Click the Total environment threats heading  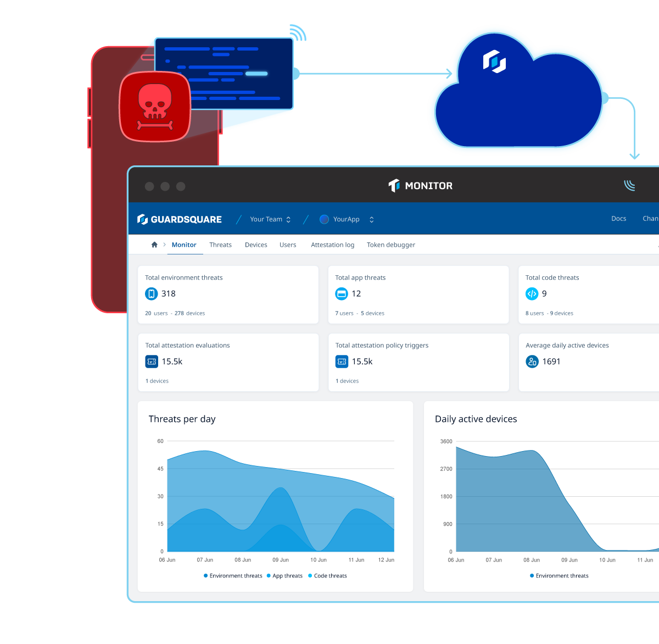click(184, 277)
